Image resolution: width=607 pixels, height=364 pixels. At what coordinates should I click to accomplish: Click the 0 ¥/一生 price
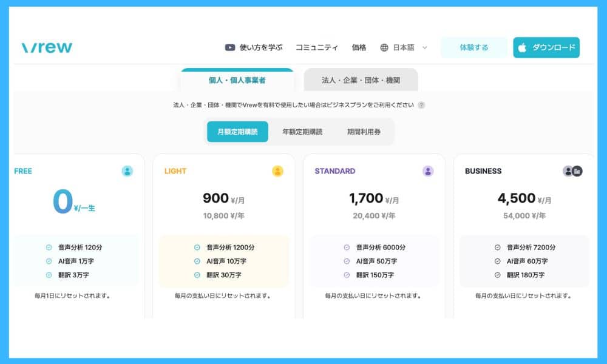click(x=74, y=201)
